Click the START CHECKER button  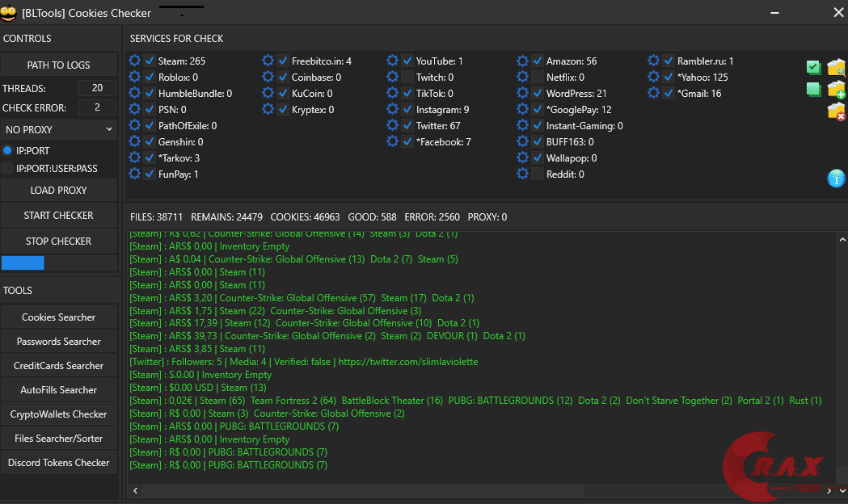coord(58,216)
